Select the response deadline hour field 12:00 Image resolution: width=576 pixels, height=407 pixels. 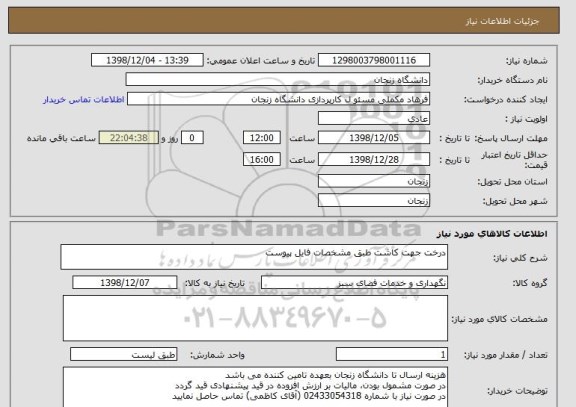(x=262, y=138)
